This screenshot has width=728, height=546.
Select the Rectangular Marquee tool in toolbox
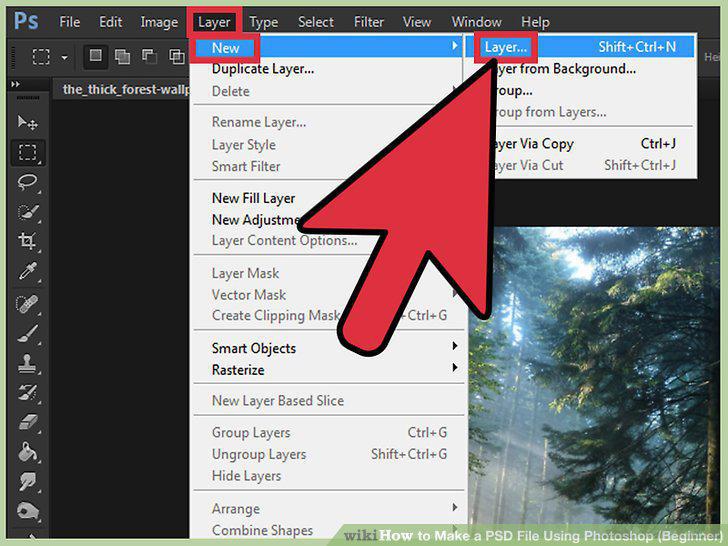[27, 152]
